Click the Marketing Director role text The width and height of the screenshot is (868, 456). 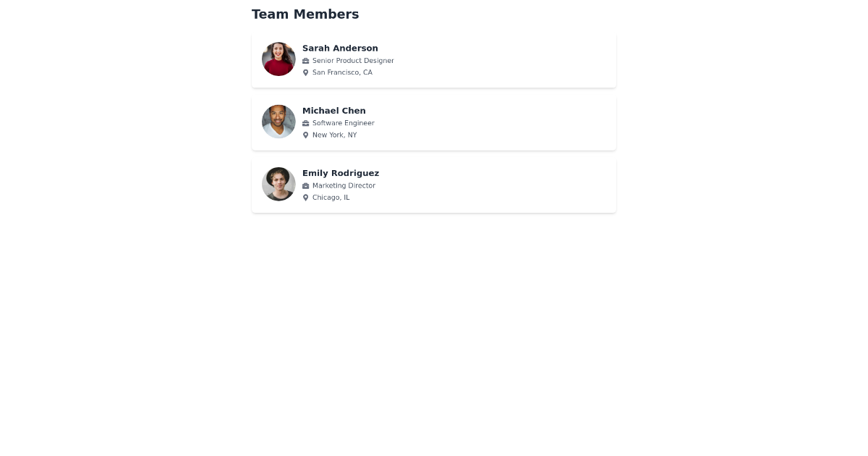coord(344,185)
